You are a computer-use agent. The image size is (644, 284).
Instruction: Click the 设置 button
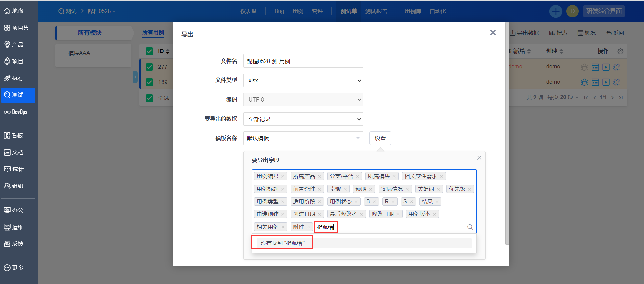click(x=380, y=138)
